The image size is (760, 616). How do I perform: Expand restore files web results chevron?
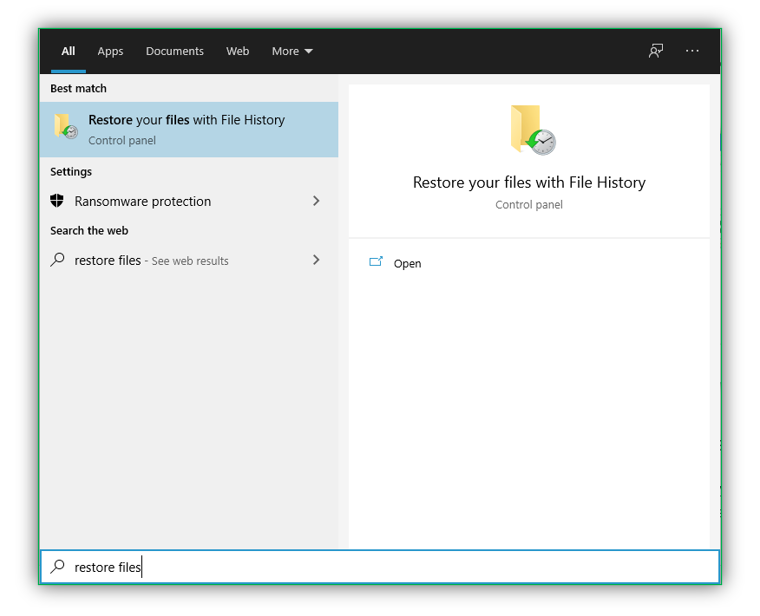pyautogui.click(x=316, y=260)
